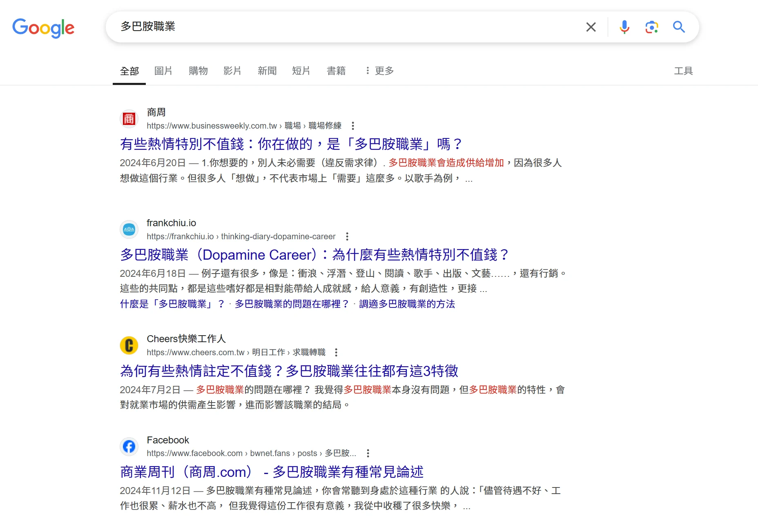Open the 工具 search tools

[x=683, y=71]
